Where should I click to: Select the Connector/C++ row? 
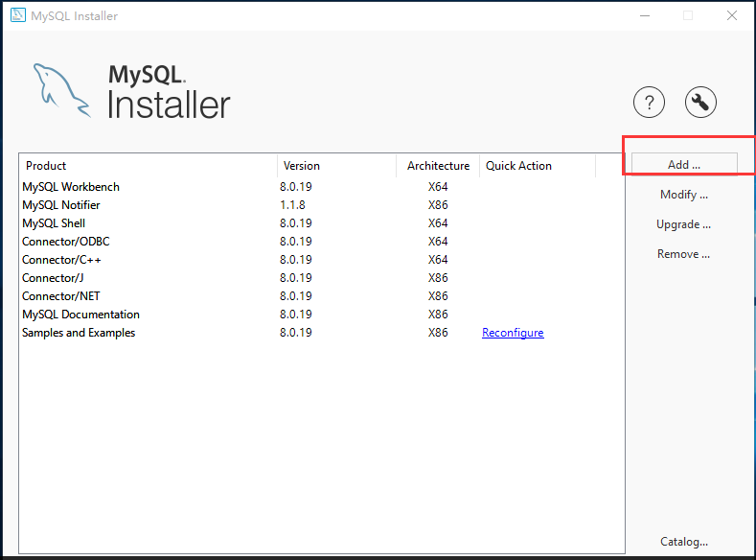pos(322,260)
